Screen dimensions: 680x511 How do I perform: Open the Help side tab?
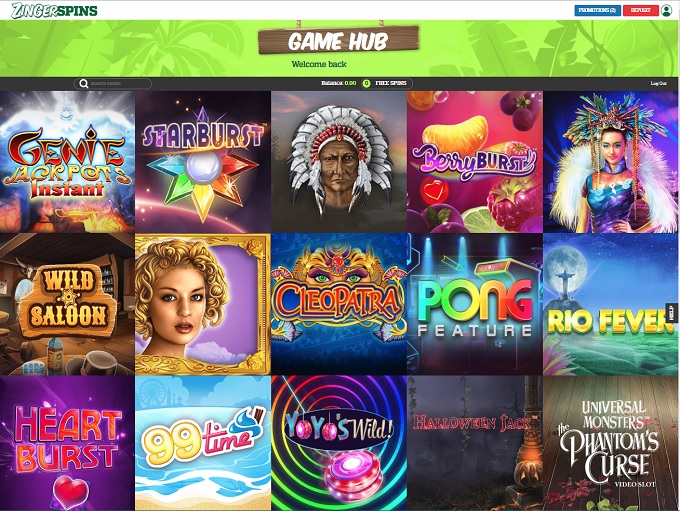click(x=672, y=312)
